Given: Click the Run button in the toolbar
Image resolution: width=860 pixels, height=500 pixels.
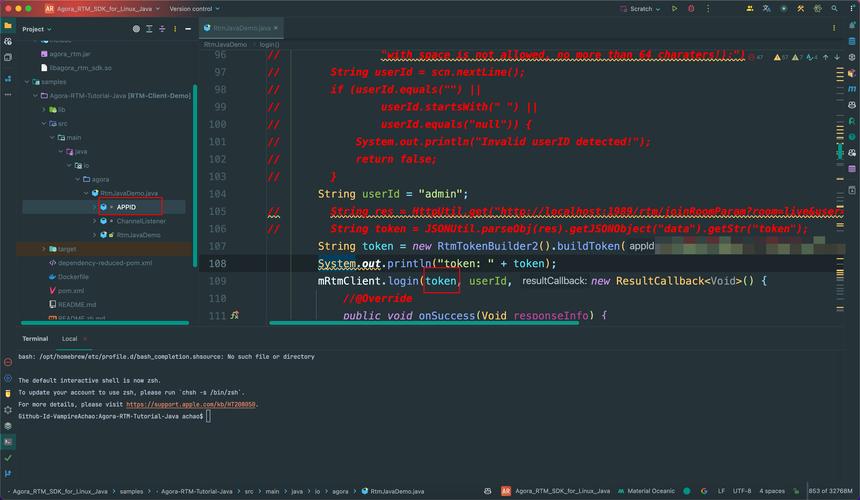Looking at the screenshot, I should pyautogui.click(x=674, y=9).
